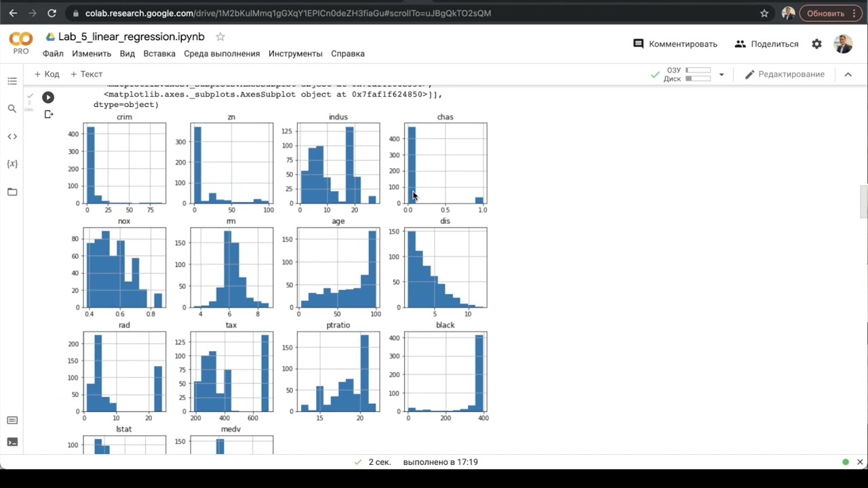Expand runtime connection dropdown arrow
Screen dimensions: 868x488
coord(722,75)
